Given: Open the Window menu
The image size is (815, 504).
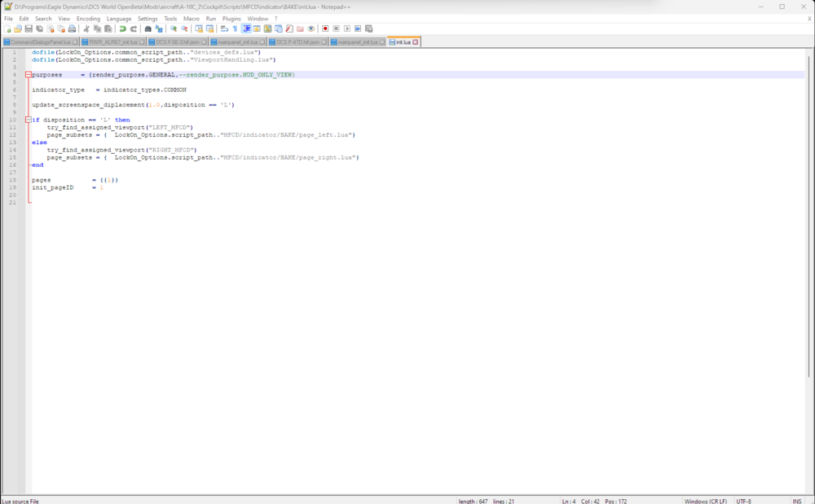Looking at the screenshot, I should point(258,19).
